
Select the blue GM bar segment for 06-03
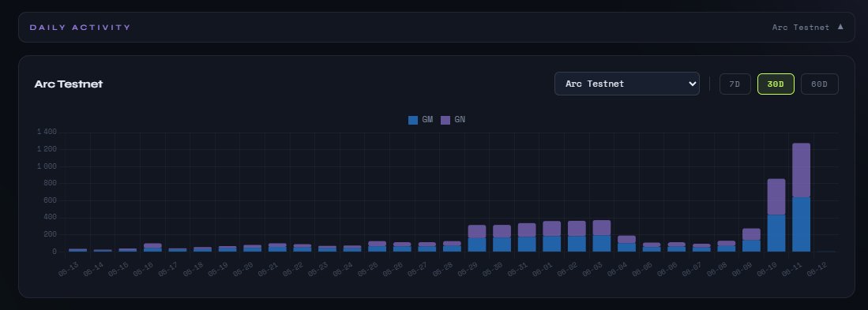coord(601,244)
